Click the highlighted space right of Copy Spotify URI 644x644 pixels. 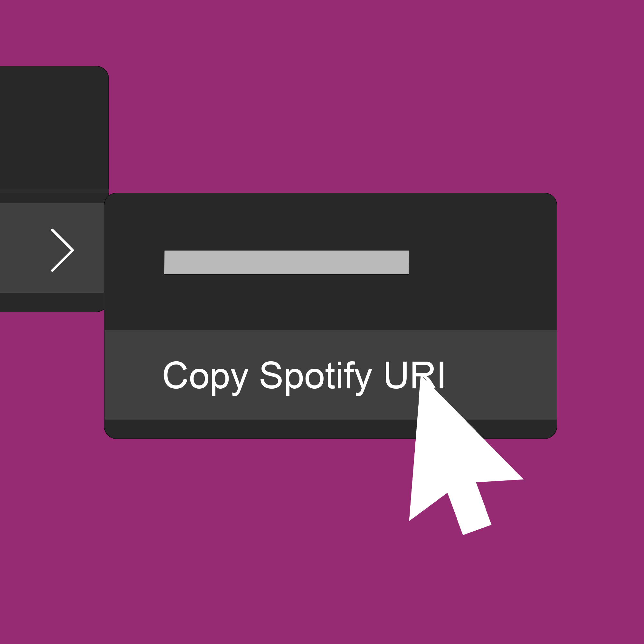coord(500,375)
